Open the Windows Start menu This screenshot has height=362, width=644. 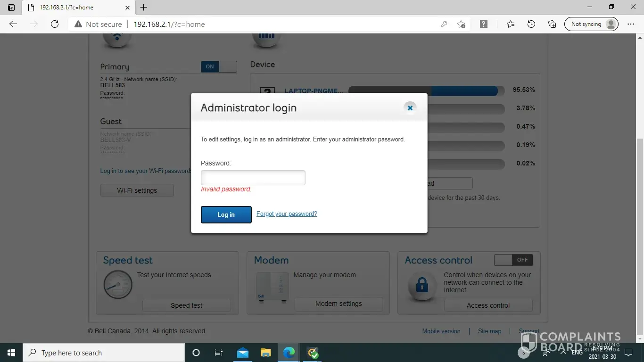[x=11, y=353]
